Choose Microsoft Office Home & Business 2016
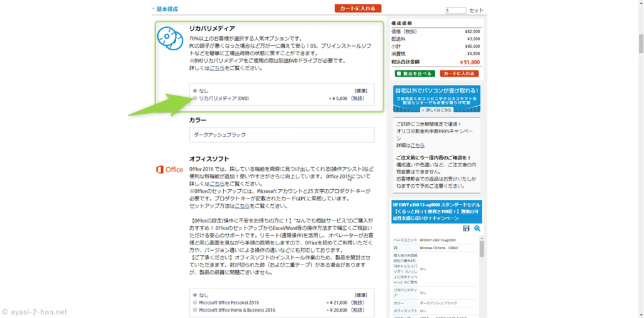 coord(196,310)
